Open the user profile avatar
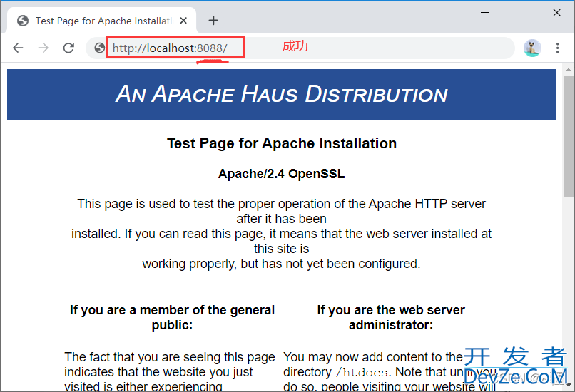The height and width of the screenshot is (392, 575). [532, 48]
